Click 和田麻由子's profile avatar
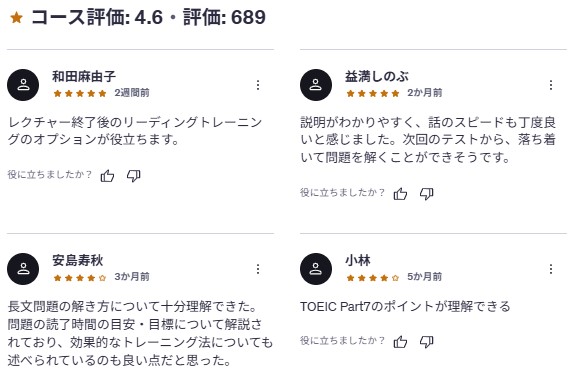 (23, 85)
